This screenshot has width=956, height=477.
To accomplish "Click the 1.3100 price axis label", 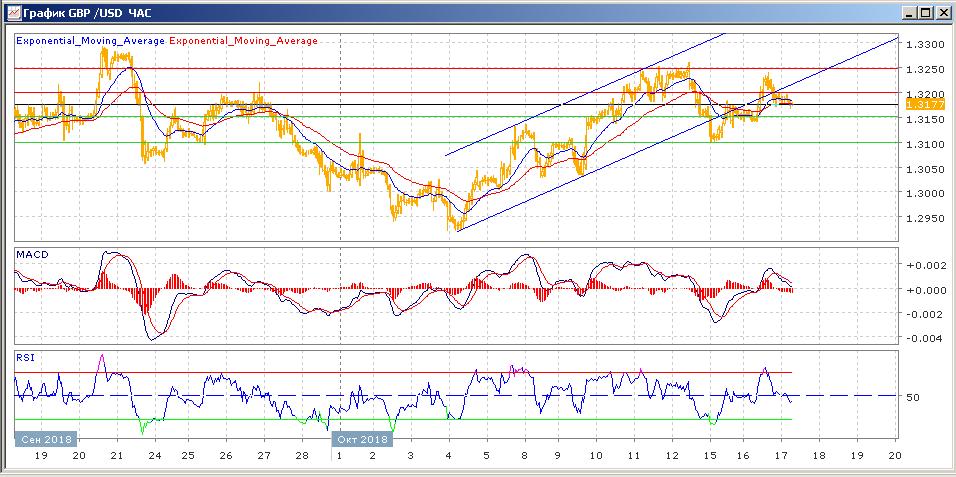I will point(925,144).
